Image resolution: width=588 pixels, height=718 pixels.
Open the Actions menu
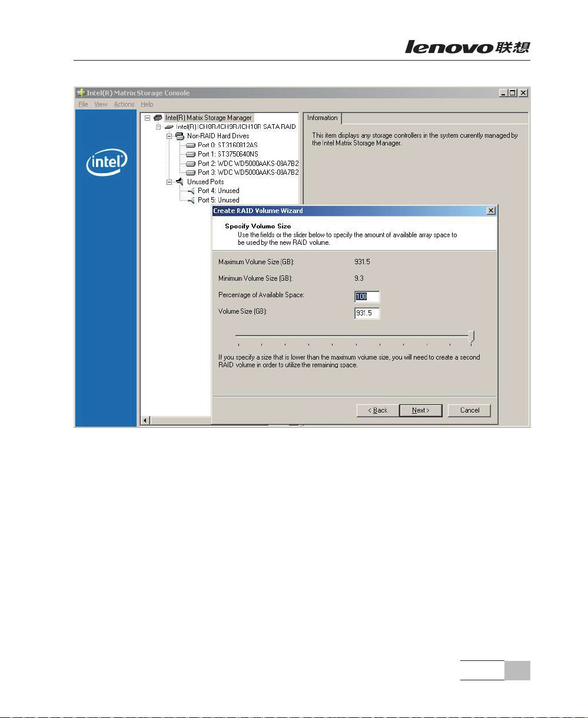click(x=124, y=104)
